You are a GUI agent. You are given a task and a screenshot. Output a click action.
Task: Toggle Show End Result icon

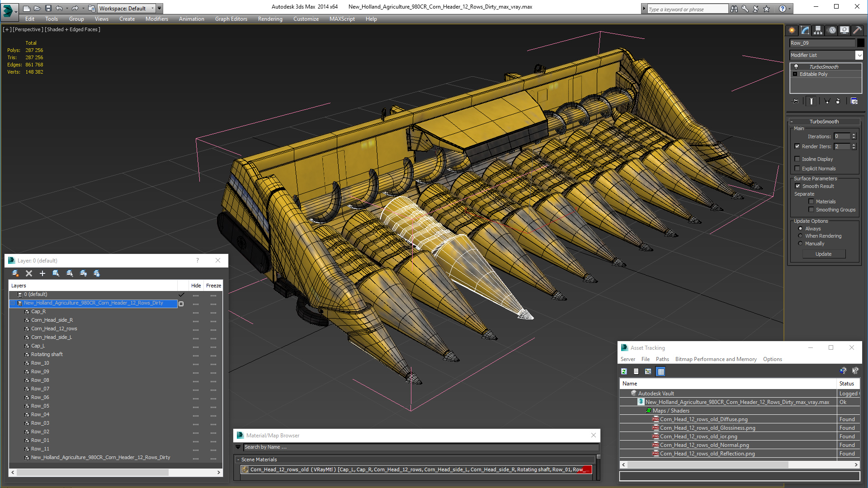pos(811,101)
